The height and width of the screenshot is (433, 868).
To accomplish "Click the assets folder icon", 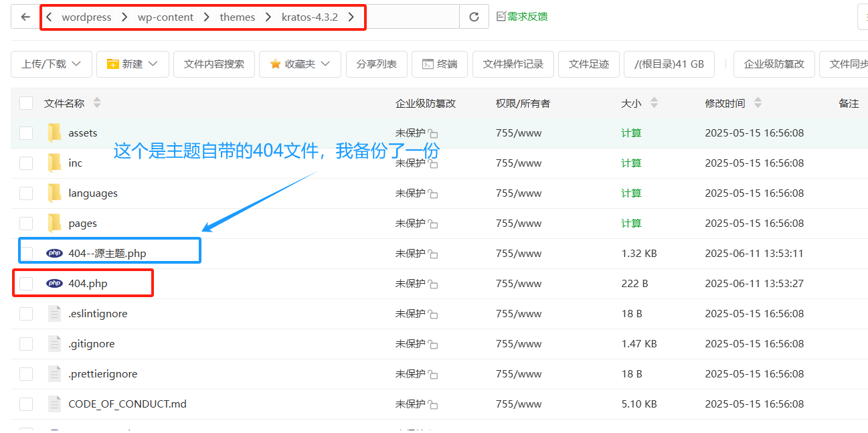I will 54,133.
